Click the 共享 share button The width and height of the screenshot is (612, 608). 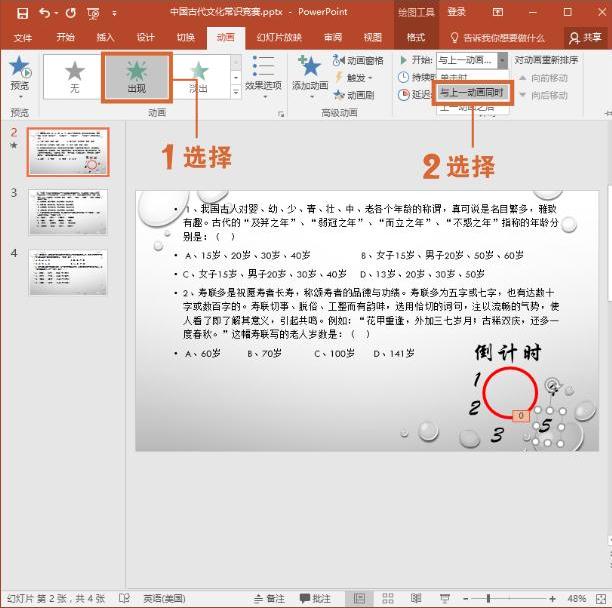585,38
